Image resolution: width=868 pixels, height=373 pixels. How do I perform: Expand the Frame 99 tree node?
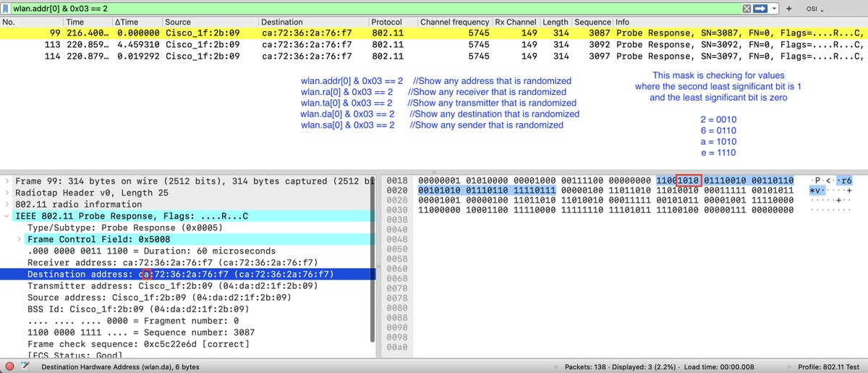(7, 181)
